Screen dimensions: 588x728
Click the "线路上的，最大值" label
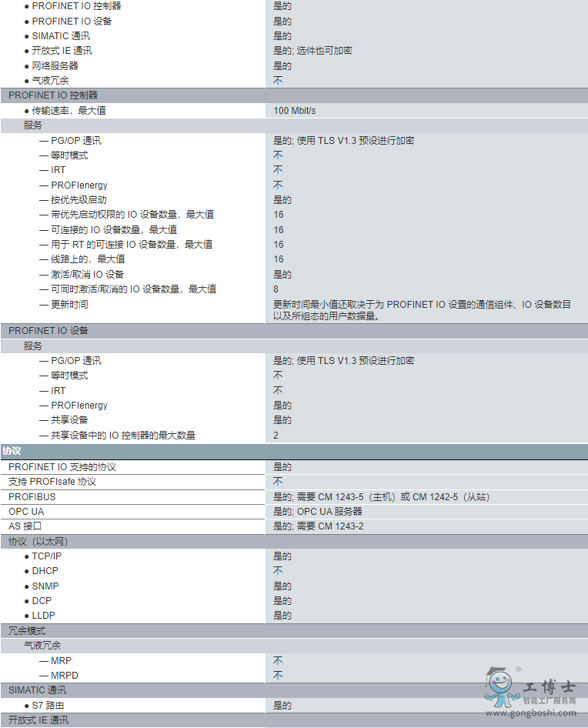click(88, 259)
